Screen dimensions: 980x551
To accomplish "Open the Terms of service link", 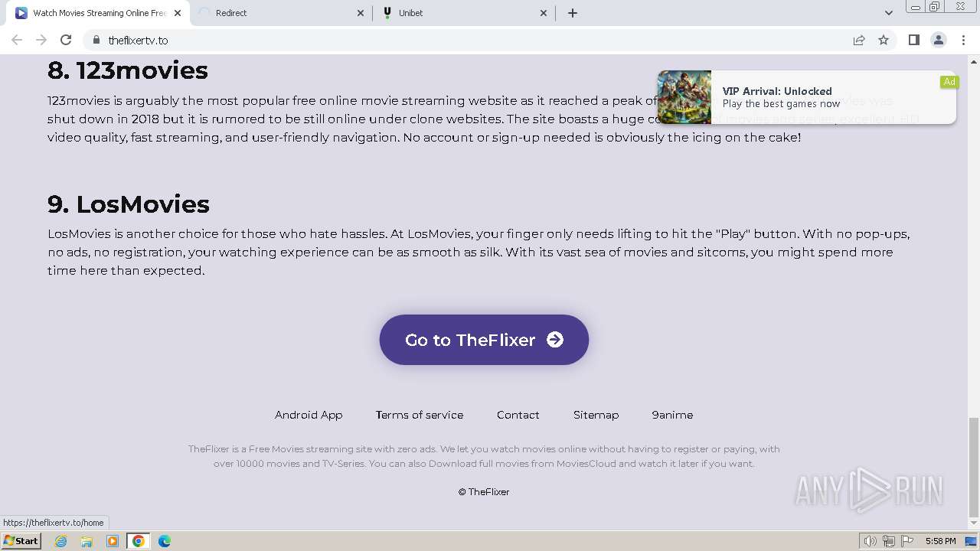I will (420, 415).
